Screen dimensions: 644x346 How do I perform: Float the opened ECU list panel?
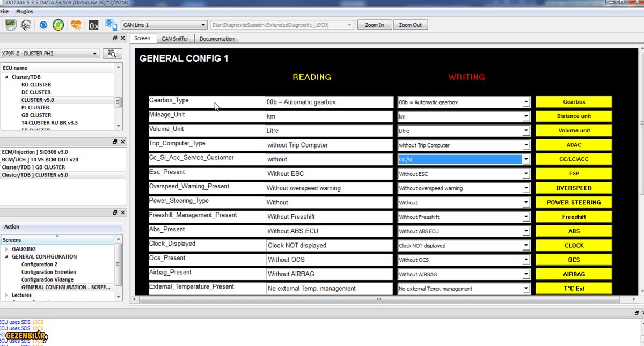(x=115, y=142)
